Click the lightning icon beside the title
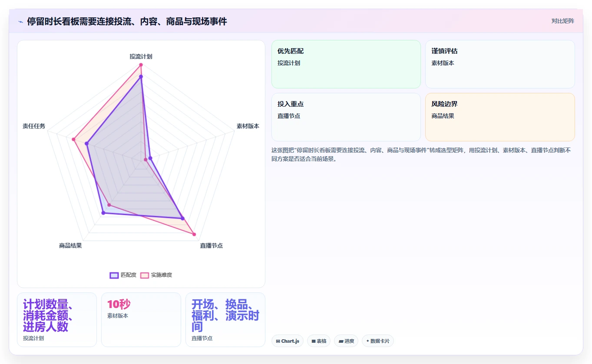Image resolution: width=592 pixels, height=364 pixels. point(20,21)
